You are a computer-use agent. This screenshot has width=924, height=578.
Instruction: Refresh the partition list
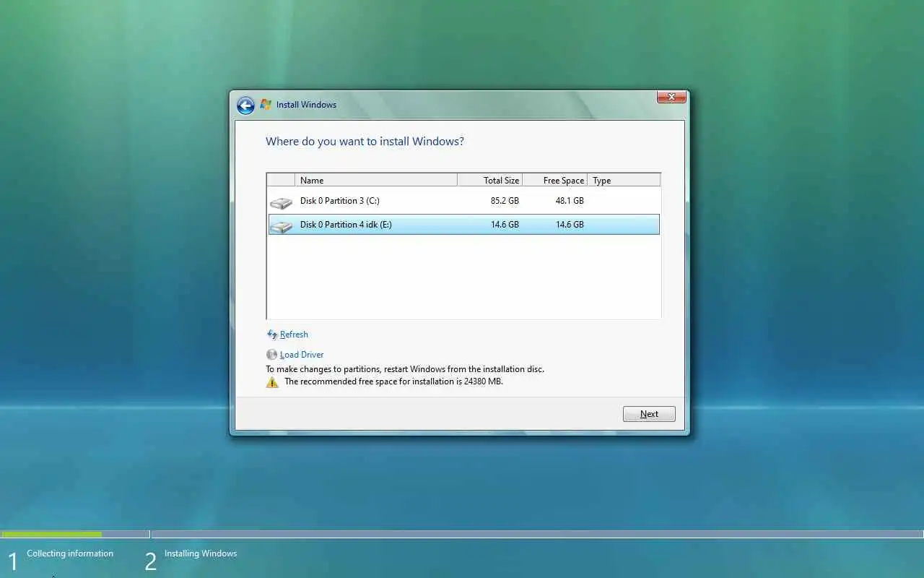[x=294, y=335]
